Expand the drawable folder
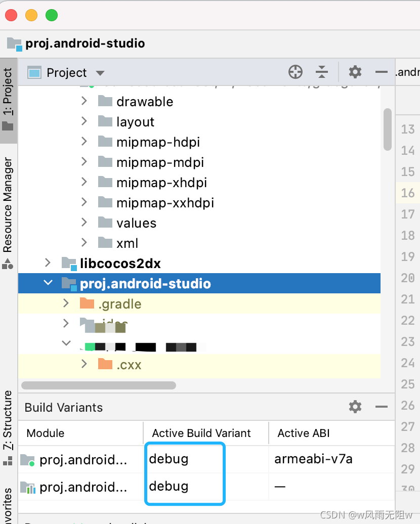Screen dimensions: 420x524 click(84, 101)
